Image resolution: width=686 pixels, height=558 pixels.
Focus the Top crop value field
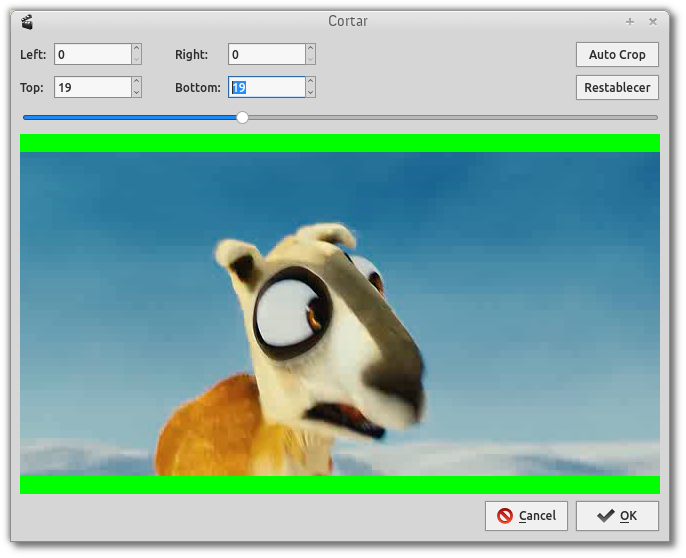coord(93,87)
